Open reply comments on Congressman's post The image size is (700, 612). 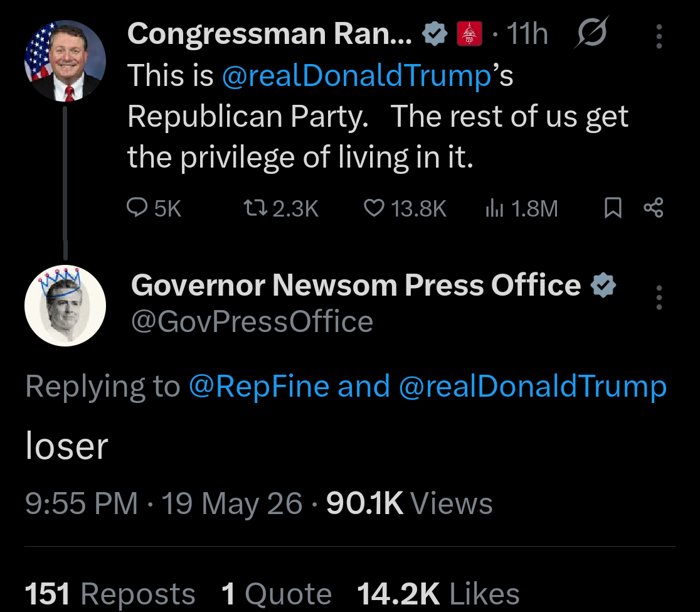click(154, 208)
